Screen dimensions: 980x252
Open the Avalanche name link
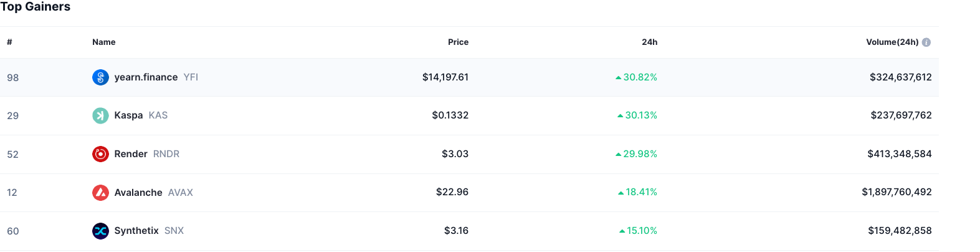coord(138,193)
